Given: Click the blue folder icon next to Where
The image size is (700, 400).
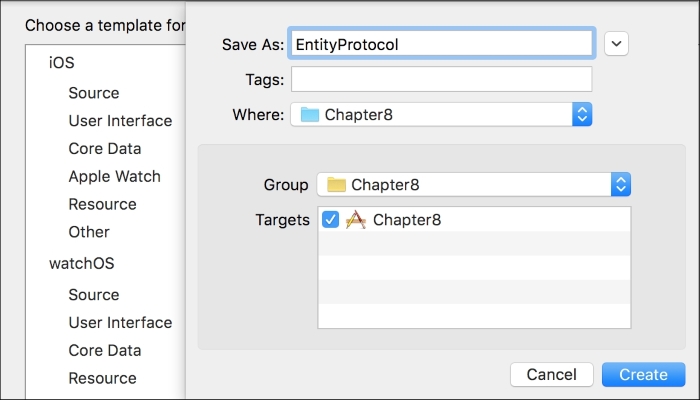Looking at the screenshot, I should (x=310, y=115).
